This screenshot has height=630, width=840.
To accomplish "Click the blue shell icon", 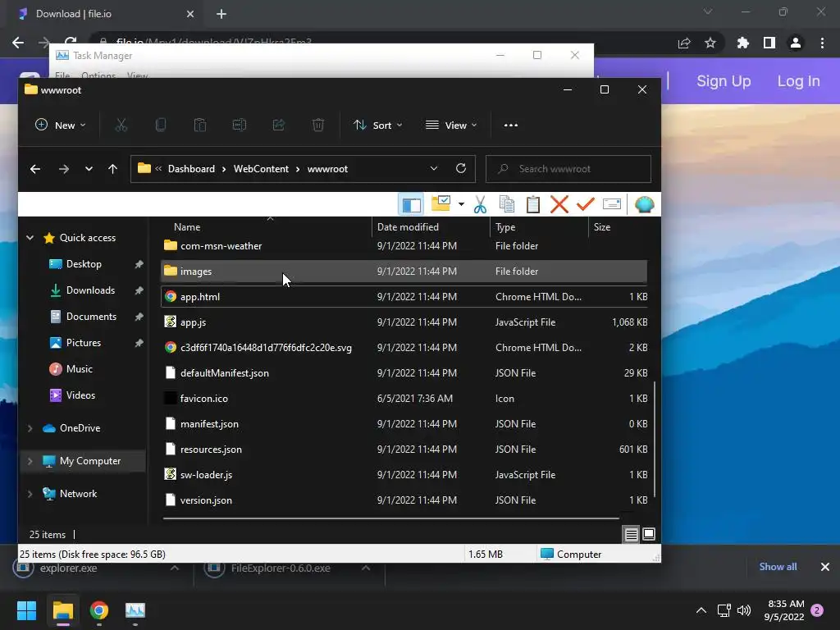I will (x=645, y=204).
